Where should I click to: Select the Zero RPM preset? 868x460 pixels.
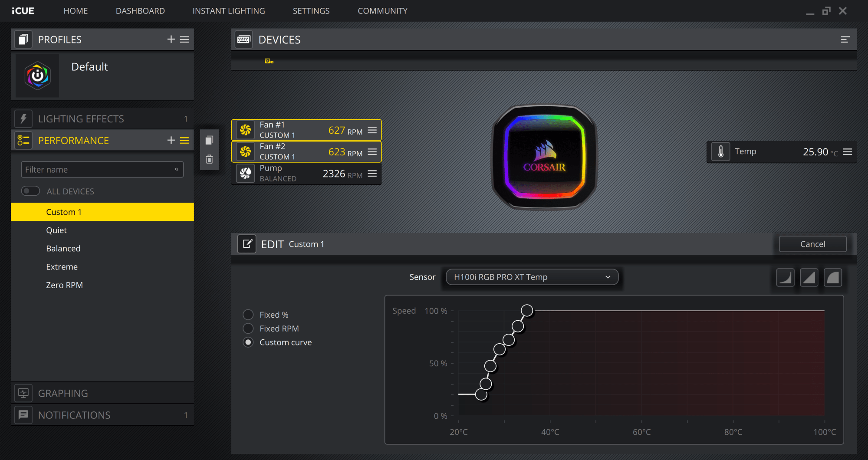(x=102, y=285)
